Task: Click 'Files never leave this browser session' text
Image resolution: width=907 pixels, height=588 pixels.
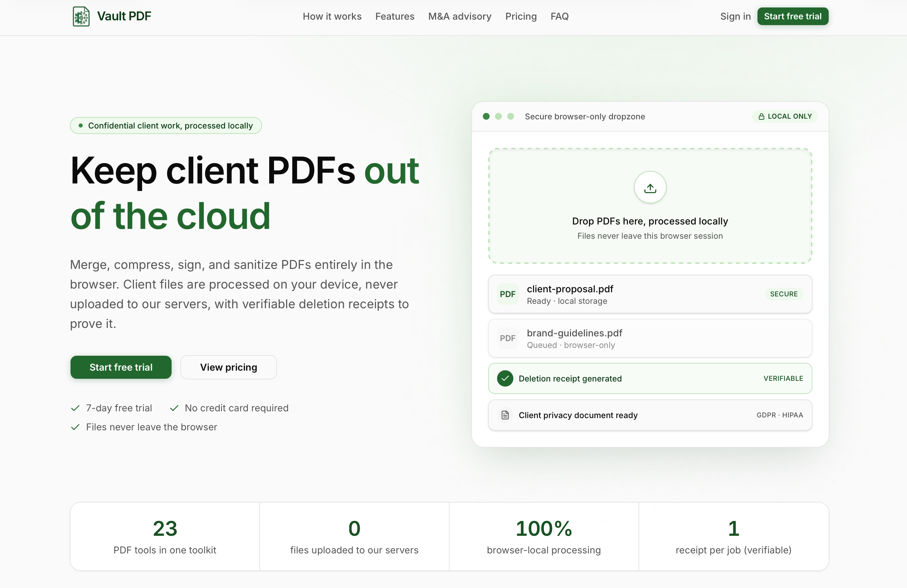Action: (650, 236)
